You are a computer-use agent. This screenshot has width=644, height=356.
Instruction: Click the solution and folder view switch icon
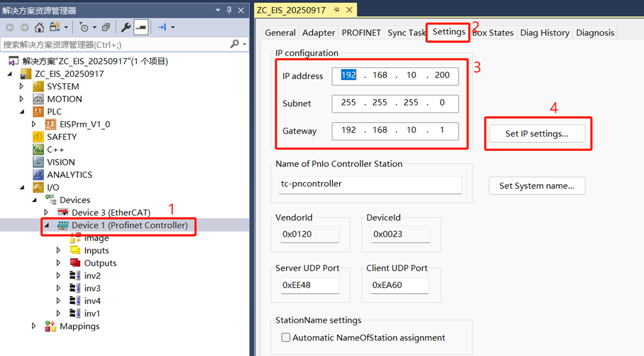(55, 27)
